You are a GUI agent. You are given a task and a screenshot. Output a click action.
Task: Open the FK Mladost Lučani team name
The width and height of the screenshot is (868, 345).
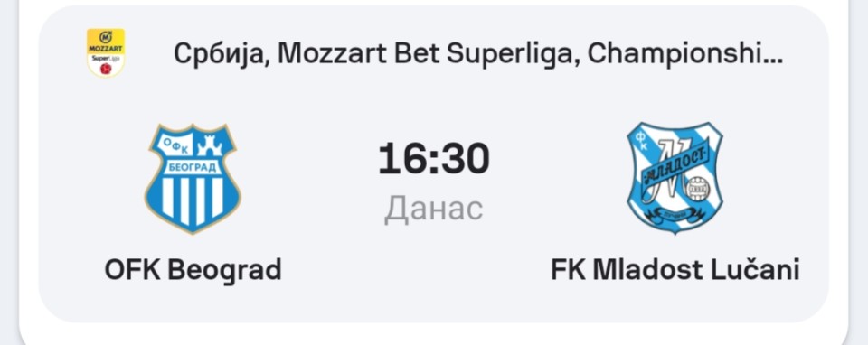pyautogui.click(x=675, y=270)
